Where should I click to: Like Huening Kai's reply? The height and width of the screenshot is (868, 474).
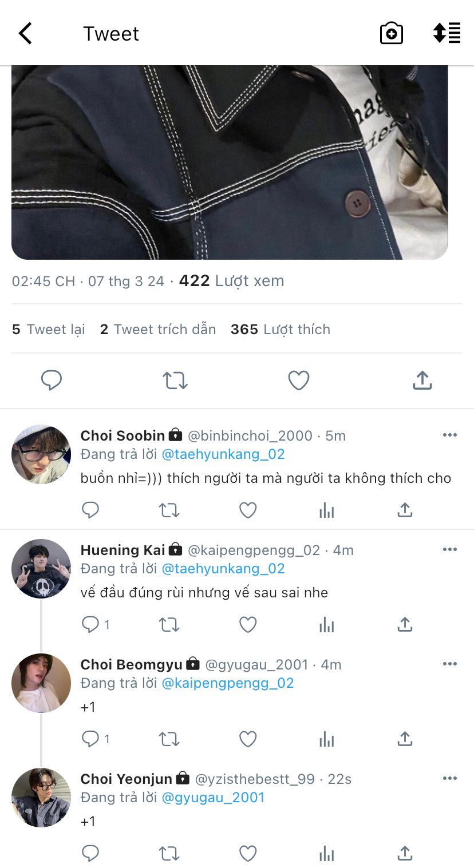[x=248, y=624]
